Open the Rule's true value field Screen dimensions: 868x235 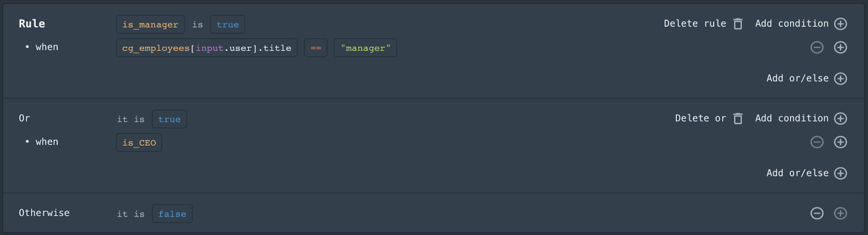tap(227, 24)
